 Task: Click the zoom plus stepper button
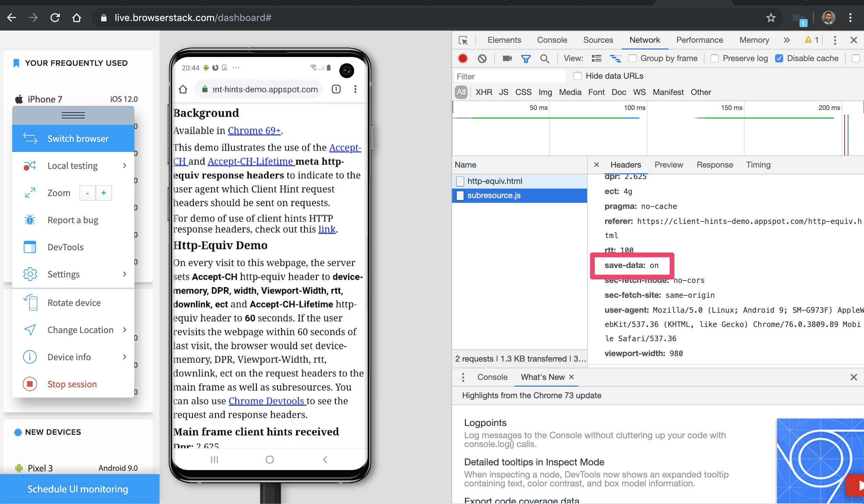coord(104,193)
